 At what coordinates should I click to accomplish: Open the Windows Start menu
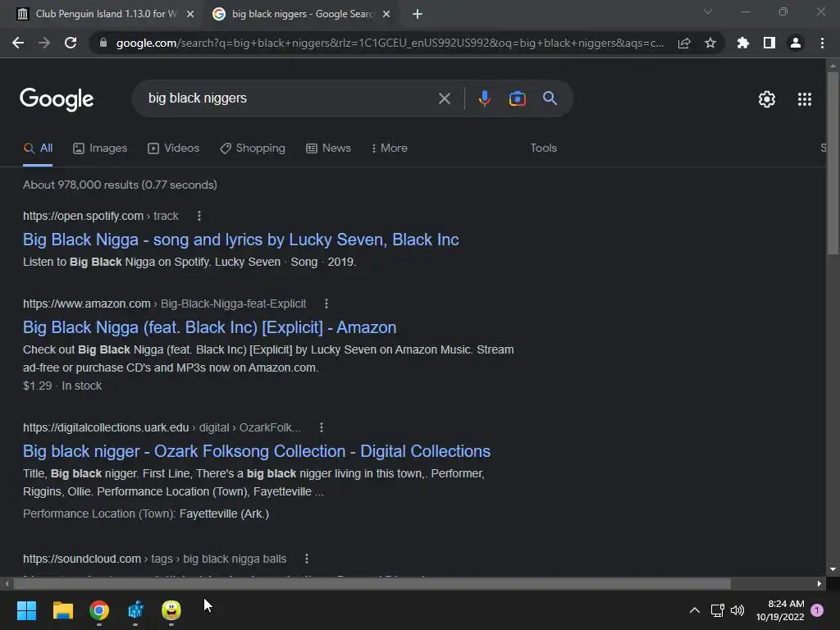(26, 610)
